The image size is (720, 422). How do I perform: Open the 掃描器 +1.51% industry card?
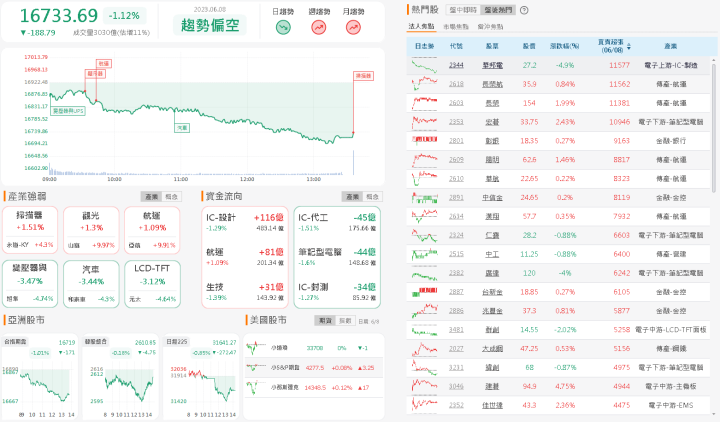coord(30,230)
